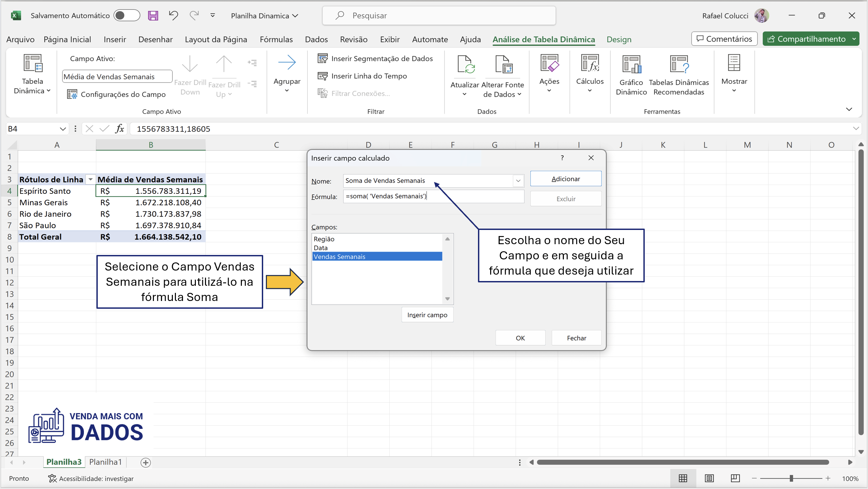Toggle Salvamento Automático switch
This screenshot has width=868, height=489.
pyautogui.click(x=127, y=16)
